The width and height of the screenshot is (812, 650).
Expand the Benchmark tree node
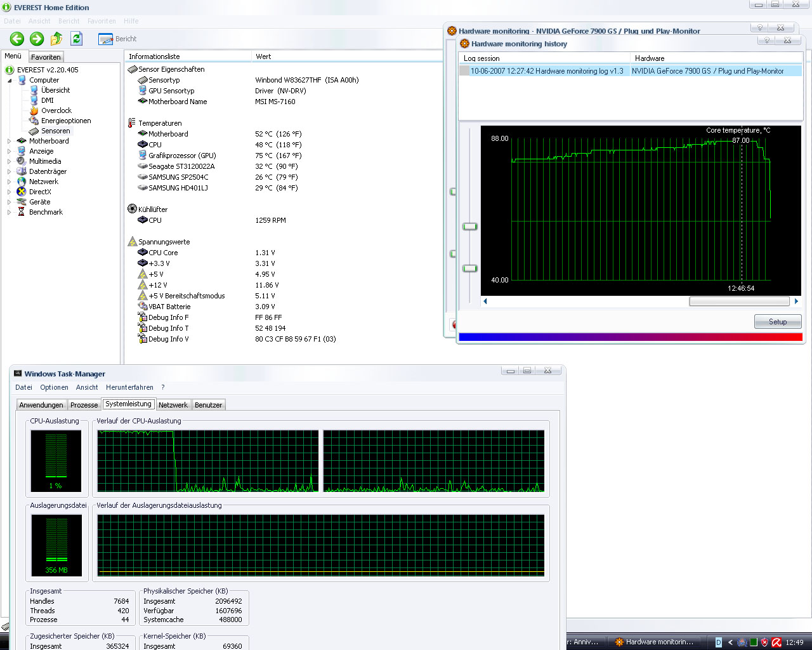point(10,213)
